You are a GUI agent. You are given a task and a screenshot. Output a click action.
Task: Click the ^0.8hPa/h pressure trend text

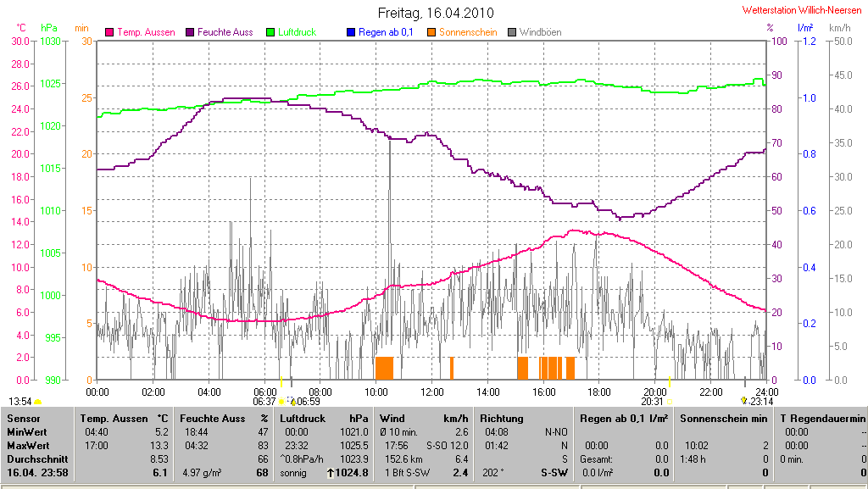tap(302, 459)
